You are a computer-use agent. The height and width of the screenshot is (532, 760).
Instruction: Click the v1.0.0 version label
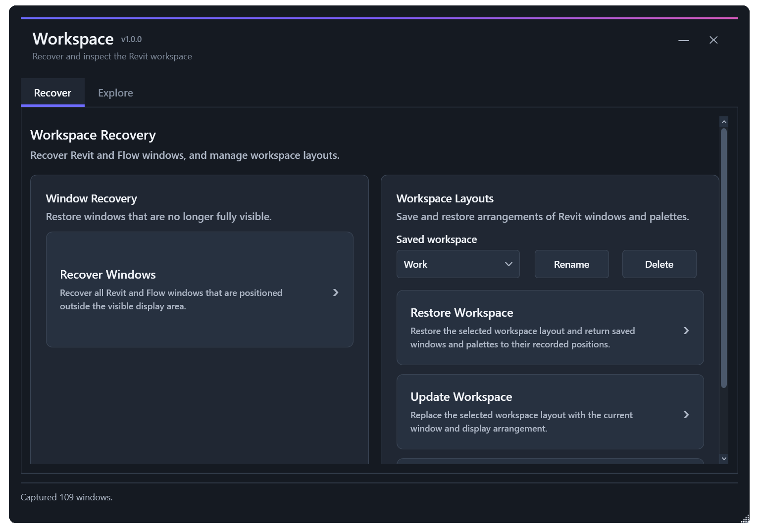[131, 39]
